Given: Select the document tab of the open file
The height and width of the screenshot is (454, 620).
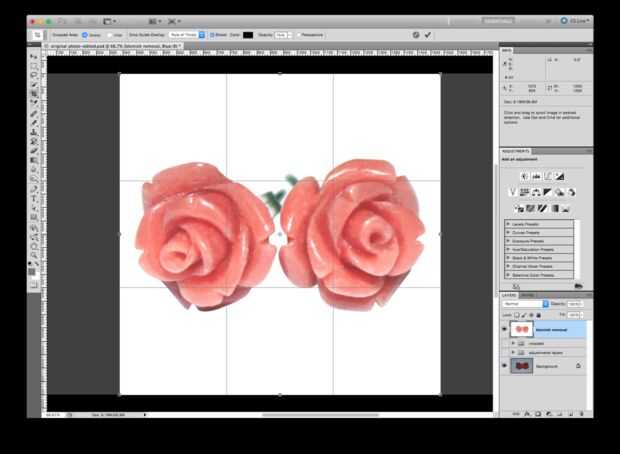Looking at the screenshot, I should pos(113,46).
